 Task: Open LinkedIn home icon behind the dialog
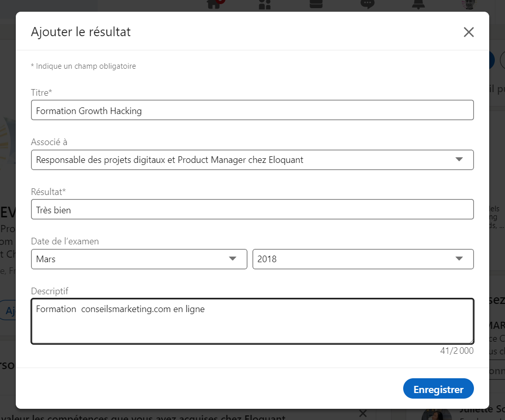214,4
